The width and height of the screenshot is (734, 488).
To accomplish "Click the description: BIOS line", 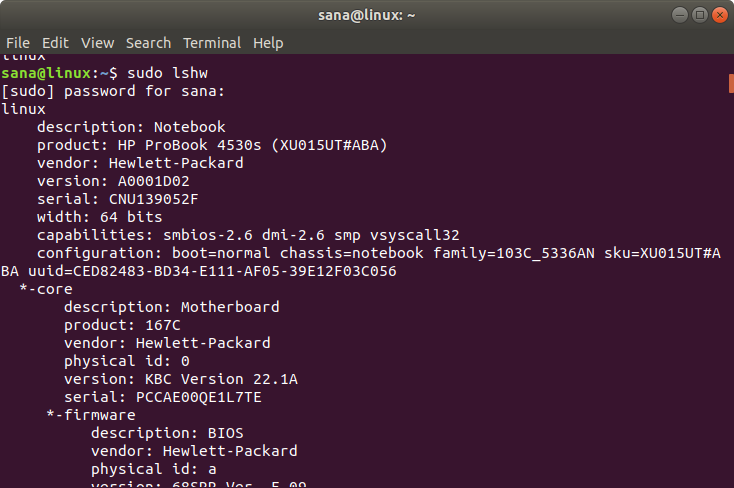I will pos(167,433).
